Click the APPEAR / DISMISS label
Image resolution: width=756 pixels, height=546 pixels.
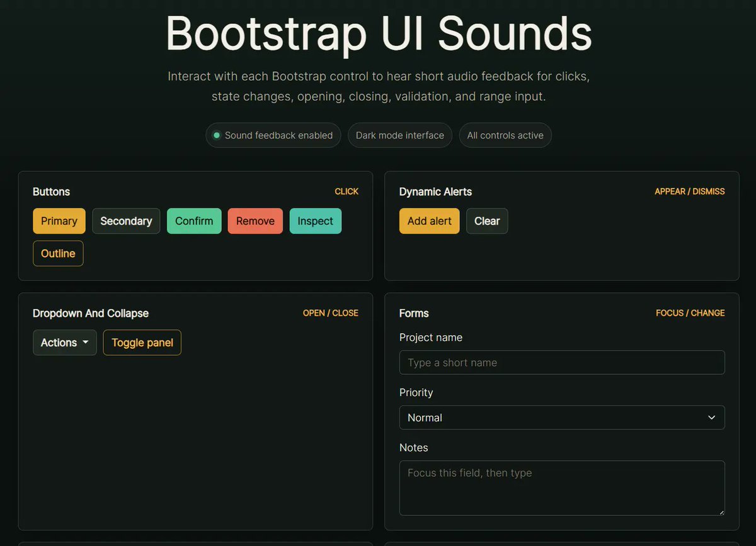(690, 191)
